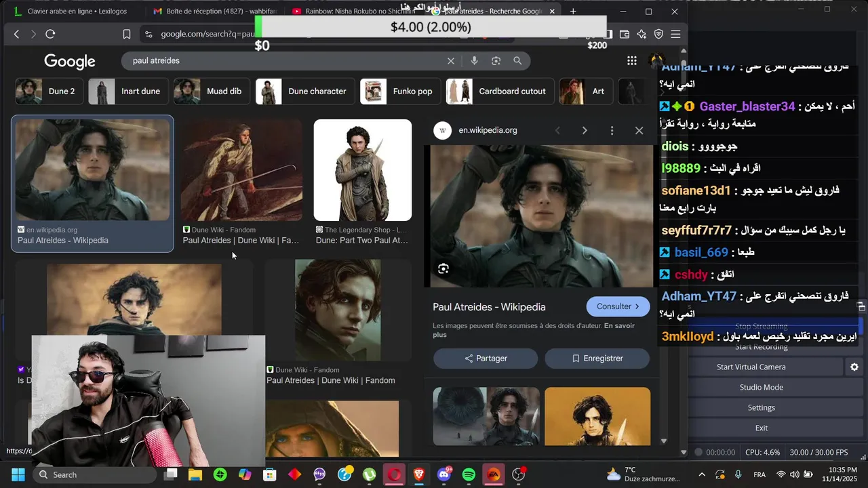Click the Partager button
This screenshot has width=868, height=488.
pos(486,358)
